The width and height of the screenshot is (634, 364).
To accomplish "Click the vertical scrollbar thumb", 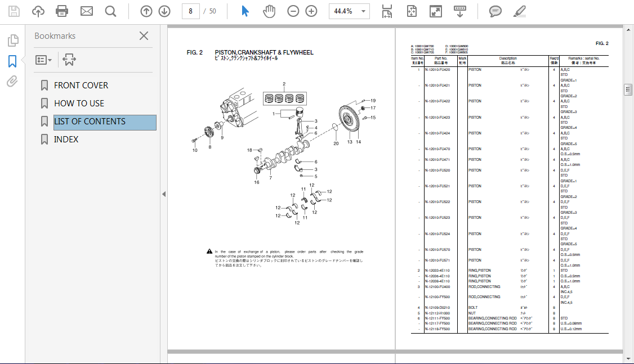I will click(628, 89).
